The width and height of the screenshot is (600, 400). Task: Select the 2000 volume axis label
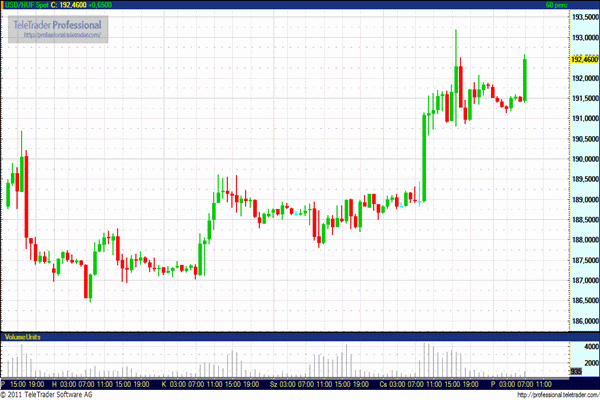coord(592,363)
